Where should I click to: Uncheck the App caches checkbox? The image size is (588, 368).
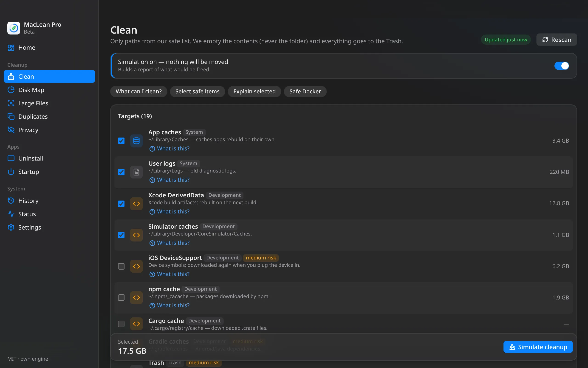click(x=121, y=141)
